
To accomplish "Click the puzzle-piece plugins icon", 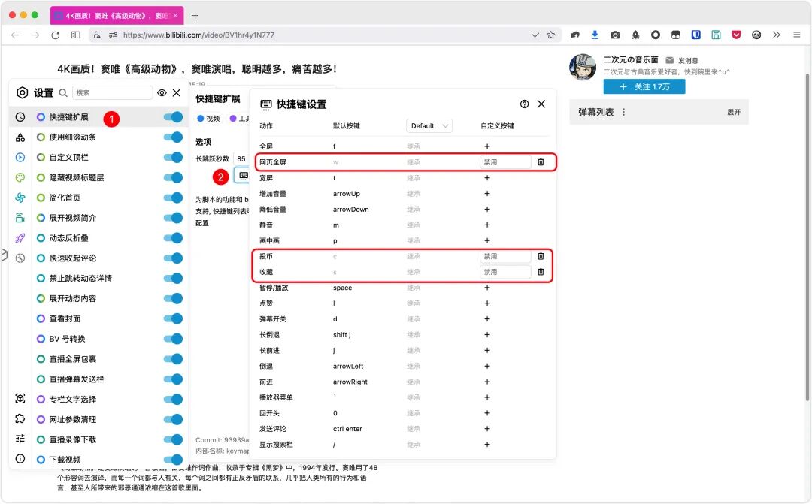I will click(x=20, y=418).
